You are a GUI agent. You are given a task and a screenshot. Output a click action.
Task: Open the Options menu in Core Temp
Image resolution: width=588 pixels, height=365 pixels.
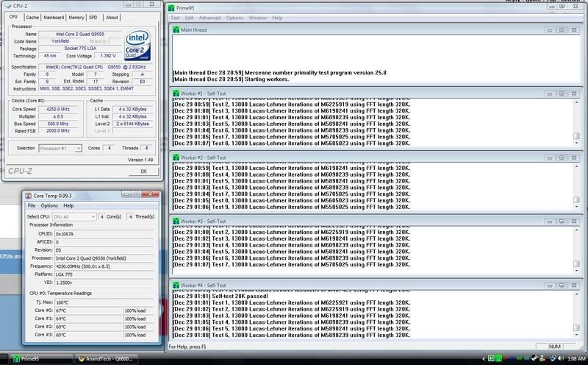pos(49,205)
